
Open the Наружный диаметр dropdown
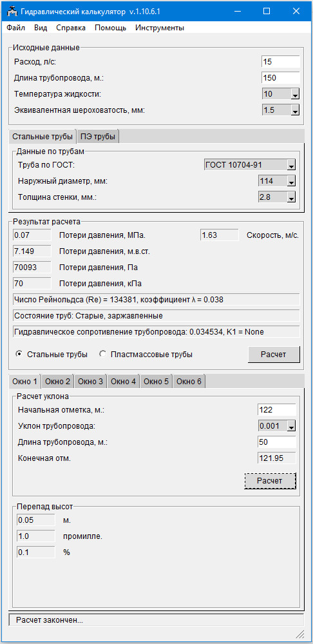[291, 181]
